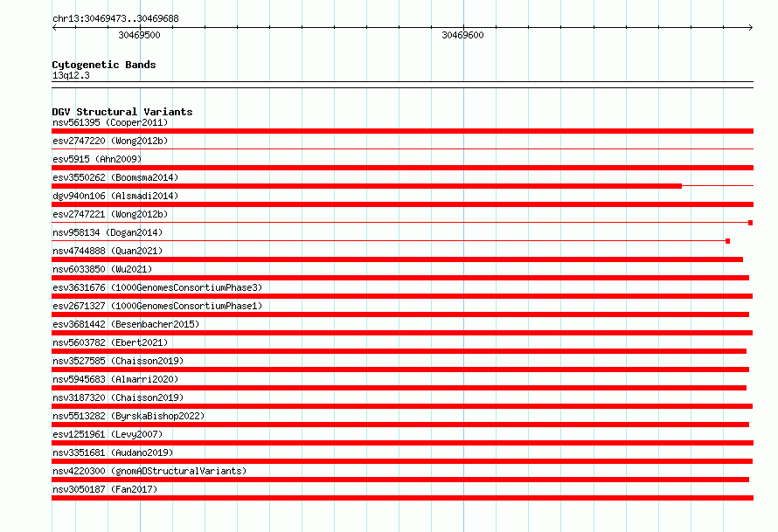Open the DGV Structural Variants track heading

(122, 112)
